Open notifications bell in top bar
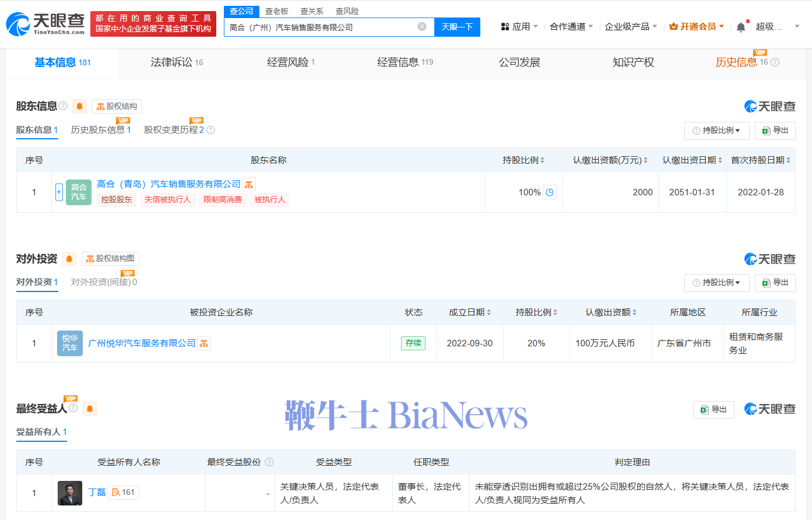This screenshot has height=520, width=812. (741, 27)
